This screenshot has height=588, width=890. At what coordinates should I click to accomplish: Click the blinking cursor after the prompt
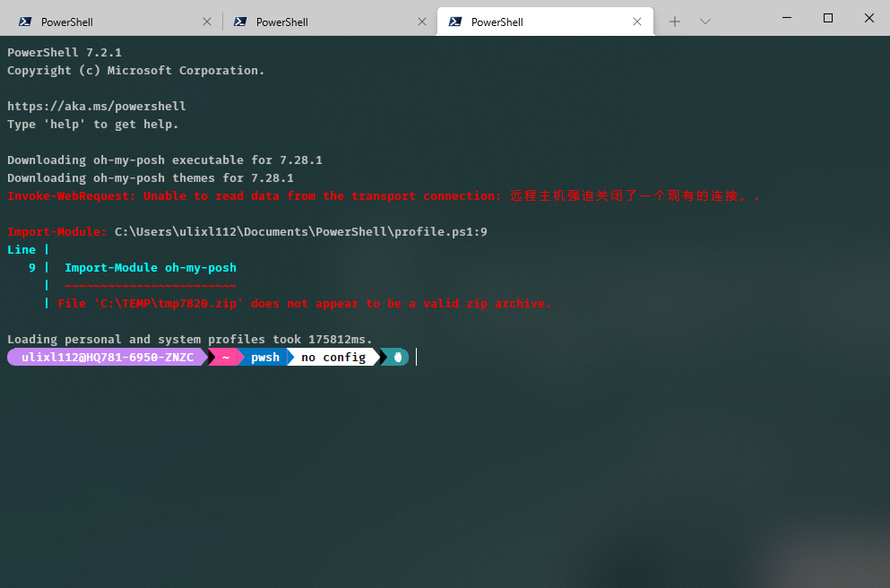(418, 357)
